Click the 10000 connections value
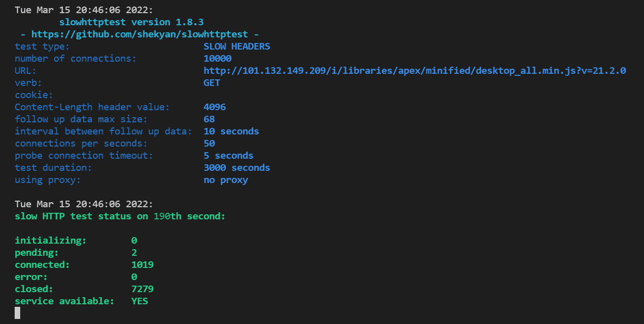The image size is (644, 324). pyautogui.click(x=217, y=59)
